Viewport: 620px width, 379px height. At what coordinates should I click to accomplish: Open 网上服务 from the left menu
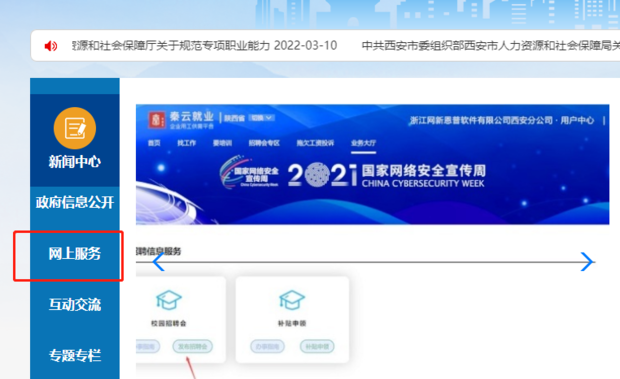[75, 253]
